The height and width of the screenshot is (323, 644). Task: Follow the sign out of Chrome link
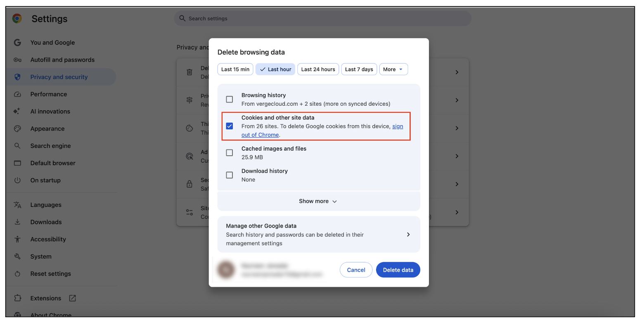click(260, 135)
